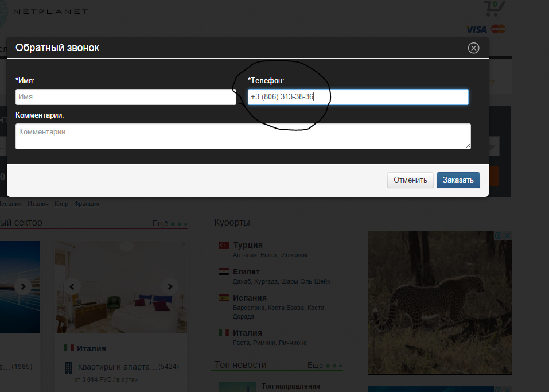Click the VISA payment icon

[476, 29]
